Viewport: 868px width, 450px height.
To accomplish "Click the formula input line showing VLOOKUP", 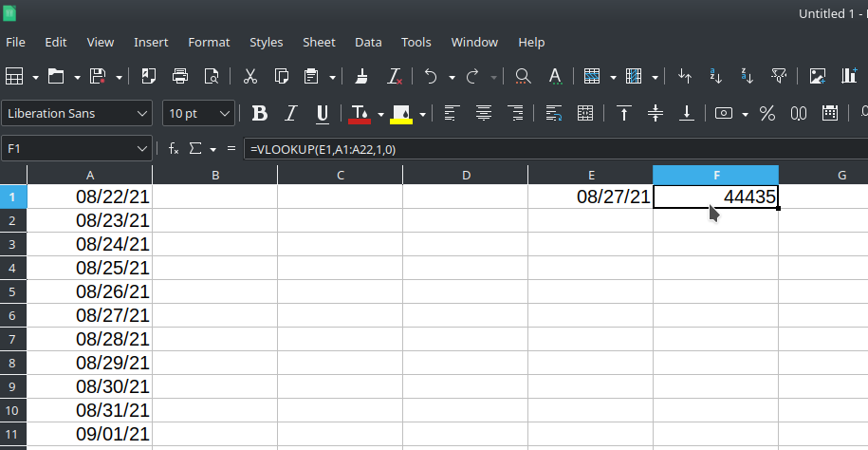I will point(555,149).
